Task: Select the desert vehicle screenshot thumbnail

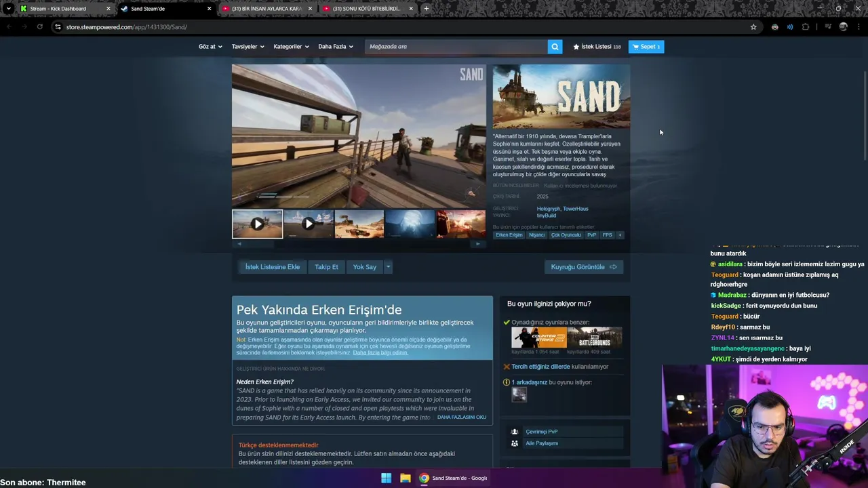Action: tap(359, 224)
